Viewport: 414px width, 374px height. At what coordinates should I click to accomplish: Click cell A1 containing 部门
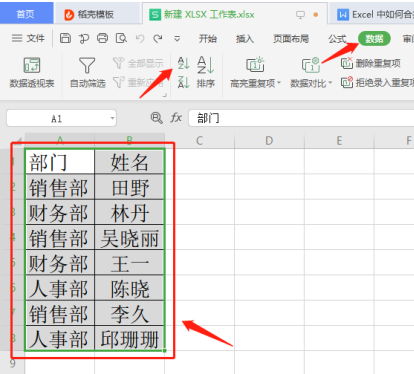60,162
